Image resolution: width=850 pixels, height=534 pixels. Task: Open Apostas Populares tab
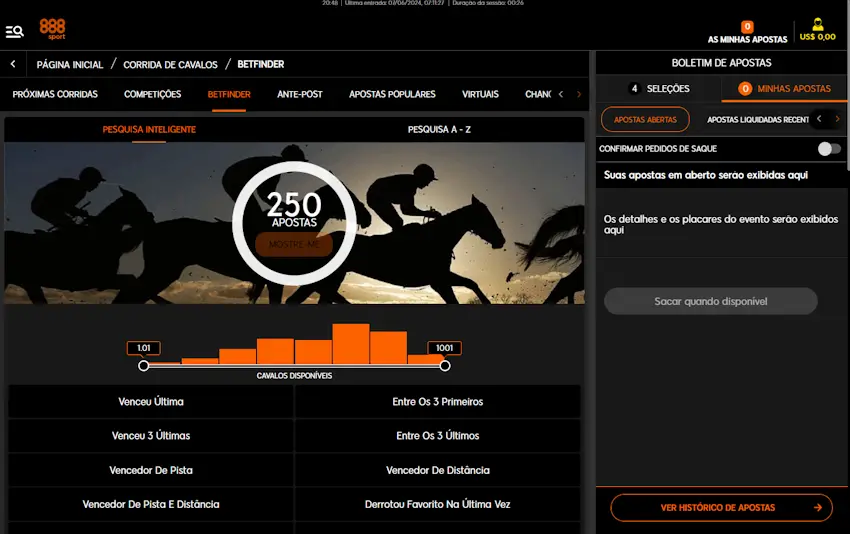point(392,94)
